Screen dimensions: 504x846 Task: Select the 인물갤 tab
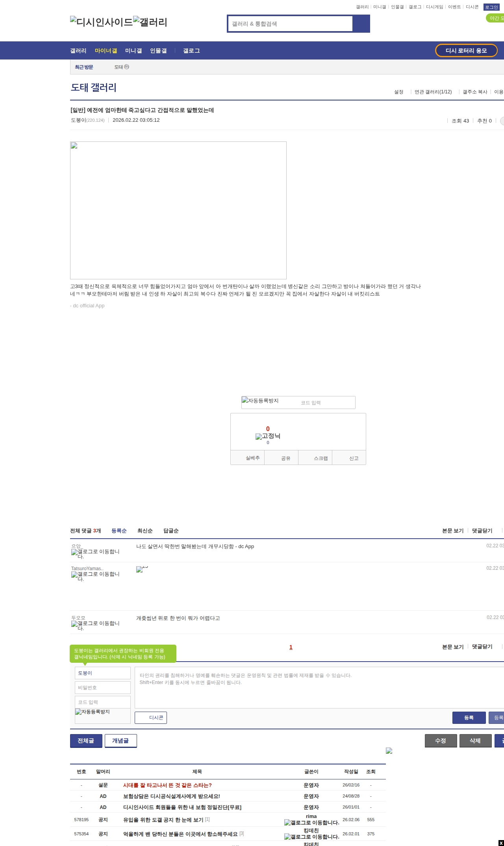pos(158,50)
